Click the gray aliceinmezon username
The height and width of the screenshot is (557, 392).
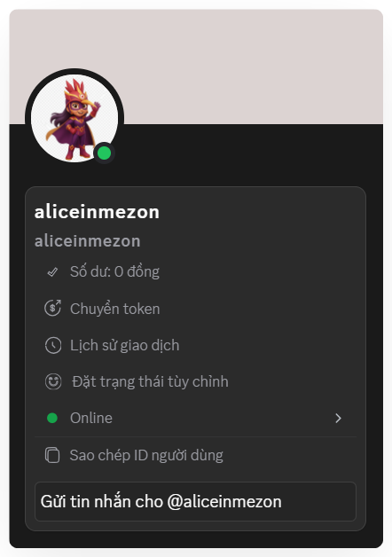(87, 241)
